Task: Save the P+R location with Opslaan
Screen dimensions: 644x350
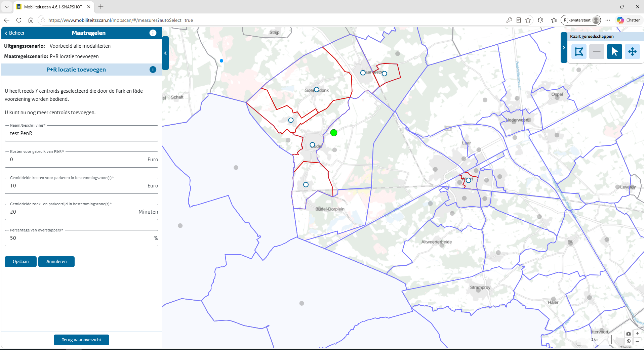Action: point(21,262)
